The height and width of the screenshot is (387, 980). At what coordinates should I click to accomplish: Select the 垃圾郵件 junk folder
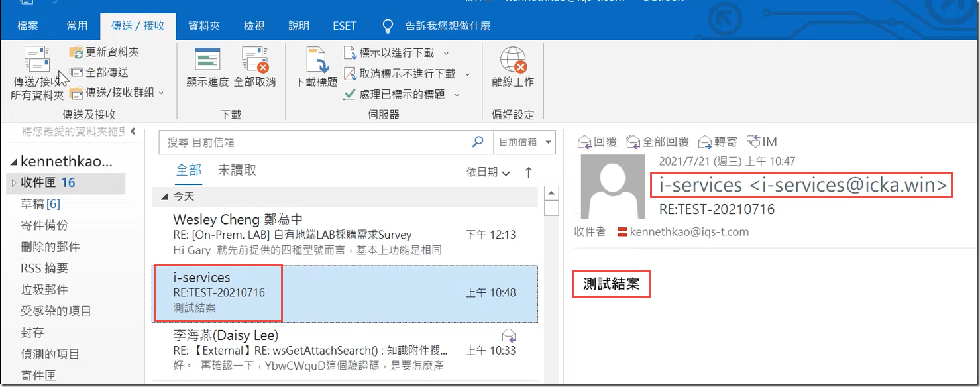pyautogui.click(x=44, y=290)
